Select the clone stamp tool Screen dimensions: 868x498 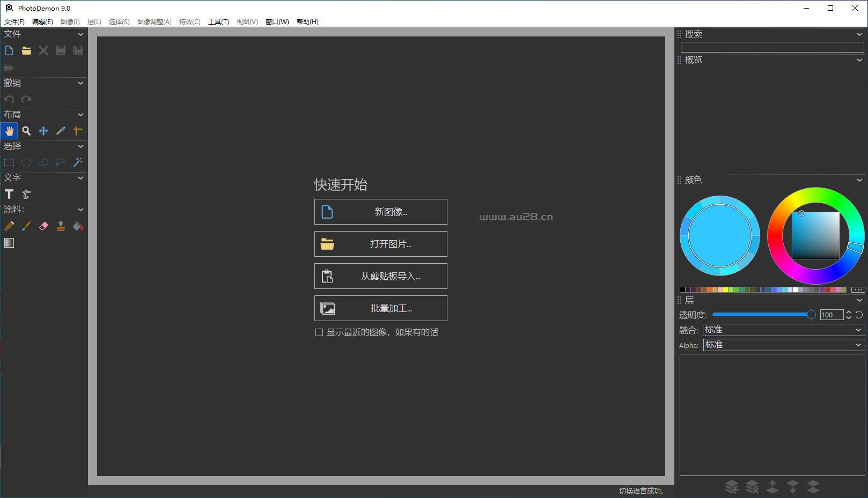point(61,226)
